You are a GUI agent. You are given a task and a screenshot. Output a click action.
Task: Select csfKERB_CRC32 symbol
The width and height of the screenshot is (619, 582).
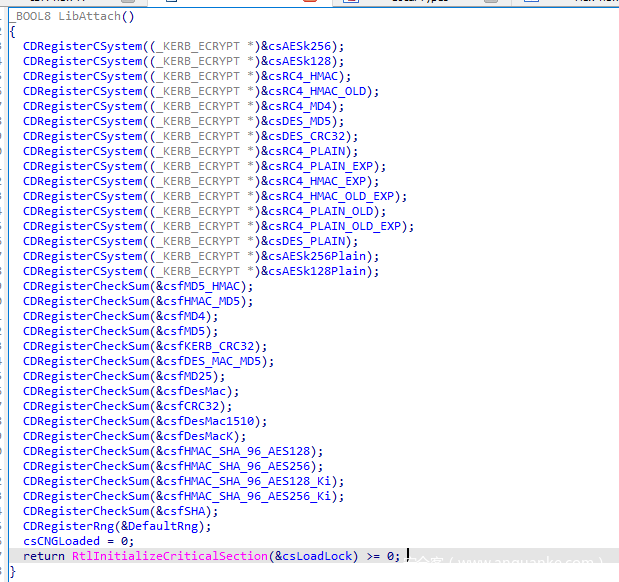[x=209, y=346]
